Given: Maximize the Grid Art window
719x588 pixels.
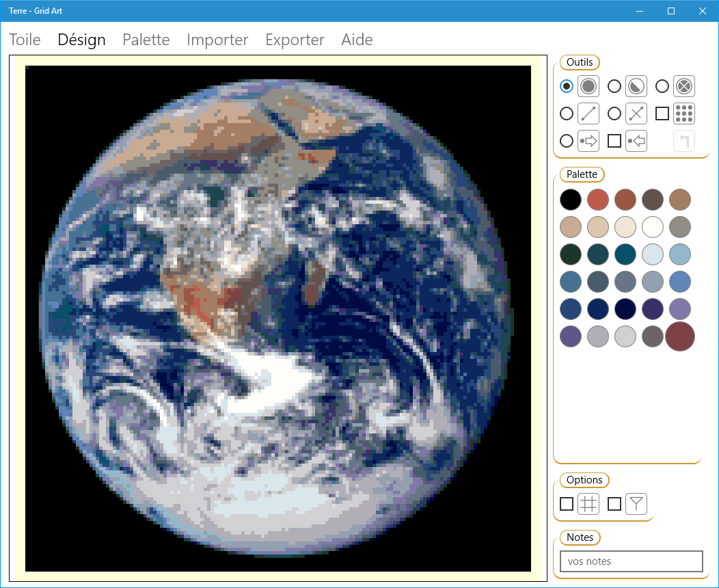Looking at the screenshot, I should [x=671, y=11].
